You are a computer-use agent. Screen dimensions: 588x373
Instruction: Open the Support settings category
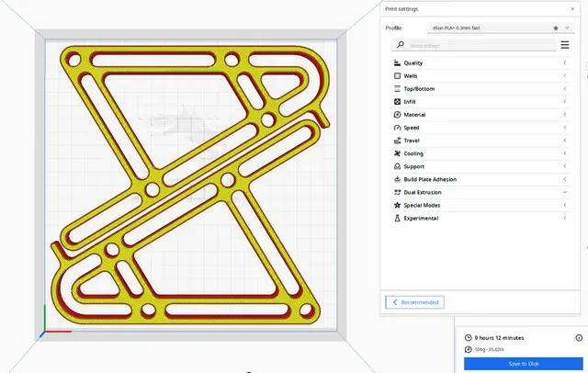(480, 166)
